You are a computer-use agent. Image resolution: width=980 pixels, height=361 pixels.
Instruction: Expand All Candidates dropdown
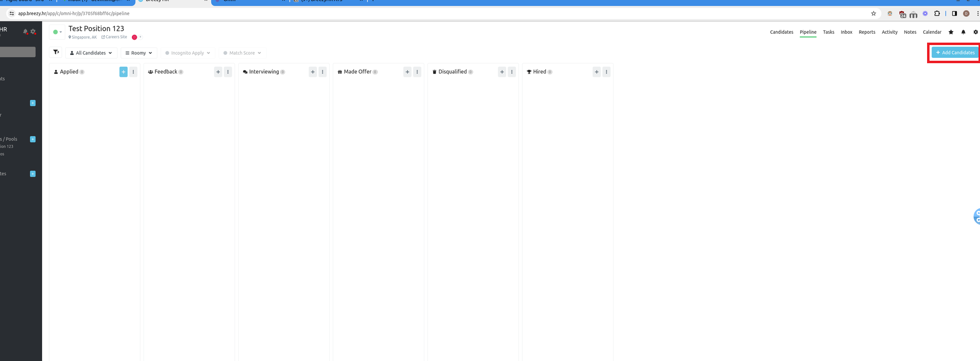(x=91, y=53)
